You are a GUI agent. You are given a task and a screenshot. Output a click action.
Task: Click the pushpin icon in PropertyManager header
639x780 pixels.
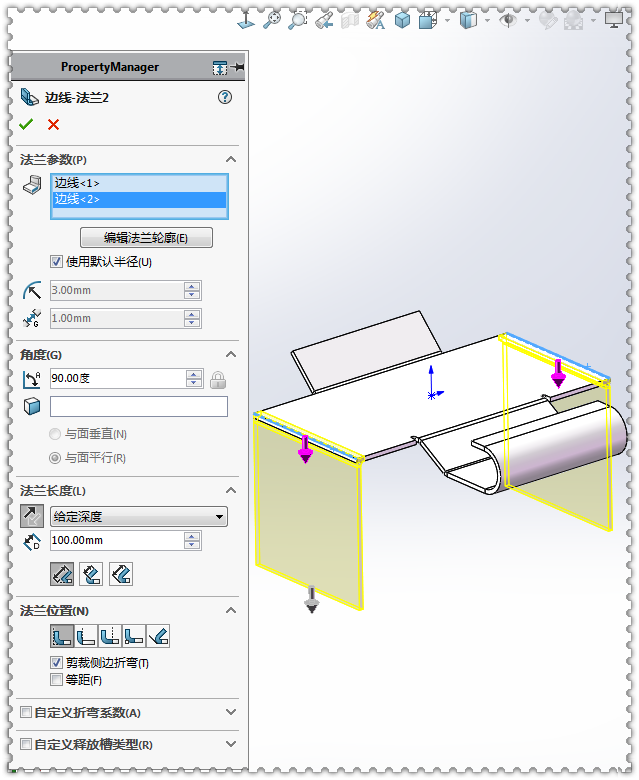click(238, 67)
